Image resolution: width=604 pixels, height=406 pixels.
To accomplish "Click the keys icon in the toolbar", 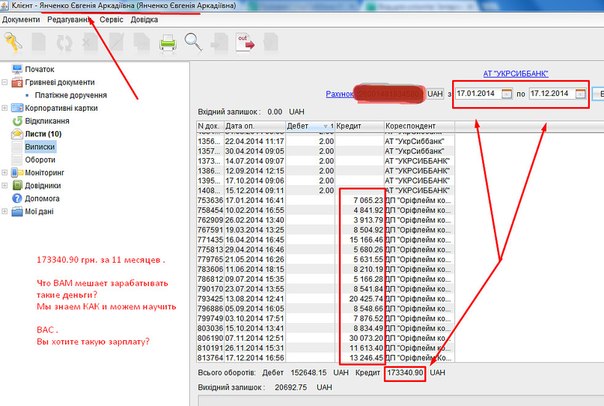I will click(13, 42).
